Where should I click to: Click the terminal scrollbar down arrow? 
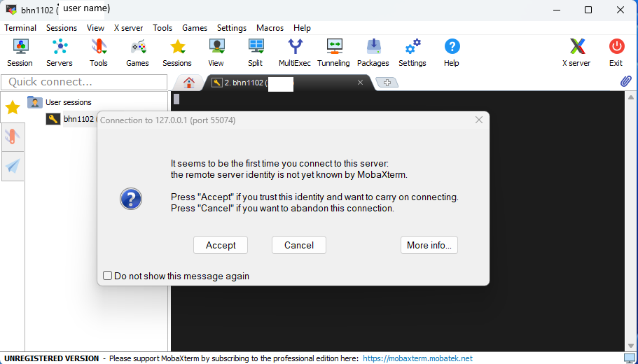[631, 346]
